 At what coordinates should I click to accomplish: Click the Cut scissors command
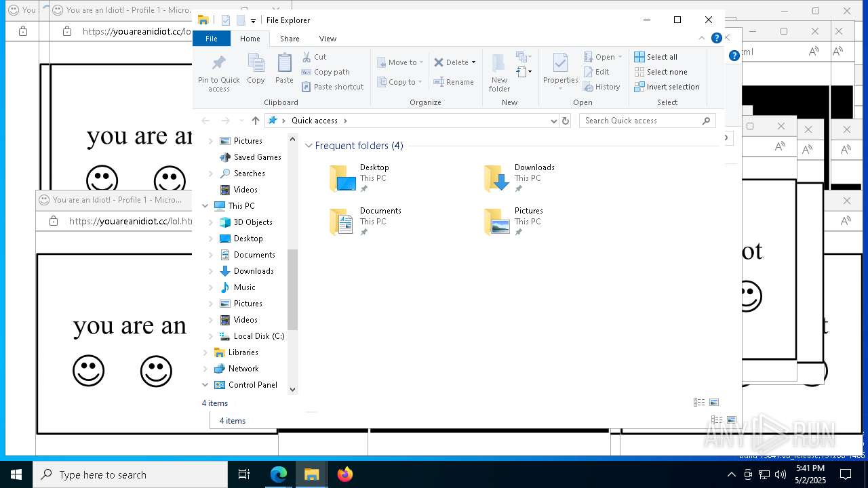[314, 57]
